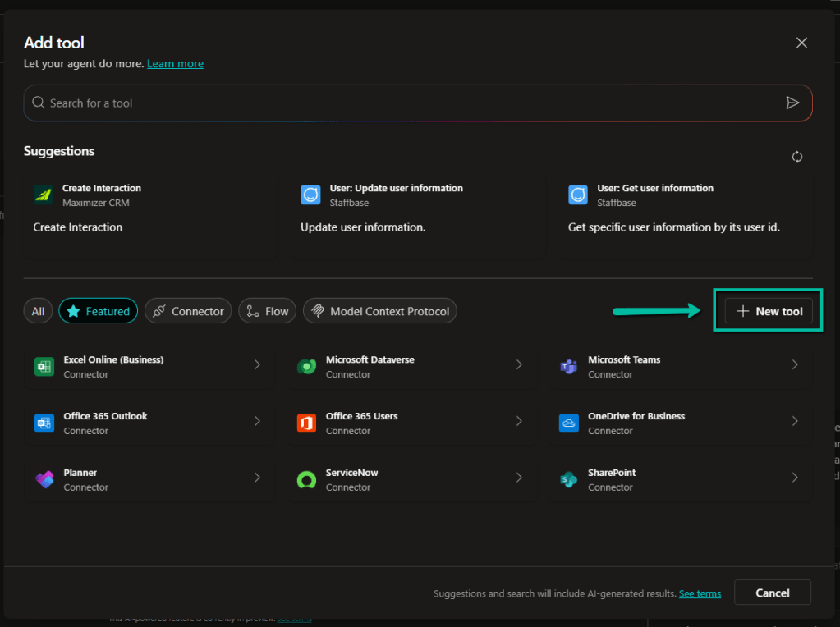Click the SharePoint connector icon
This screenshot has width=840, height=627.
[x=568, y=480]
